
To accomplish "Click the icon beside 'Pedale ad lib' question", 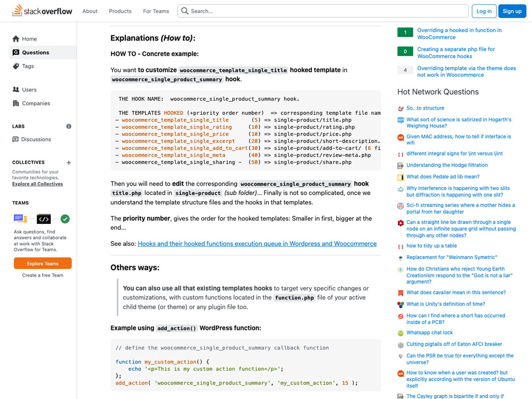I will 401,177.
